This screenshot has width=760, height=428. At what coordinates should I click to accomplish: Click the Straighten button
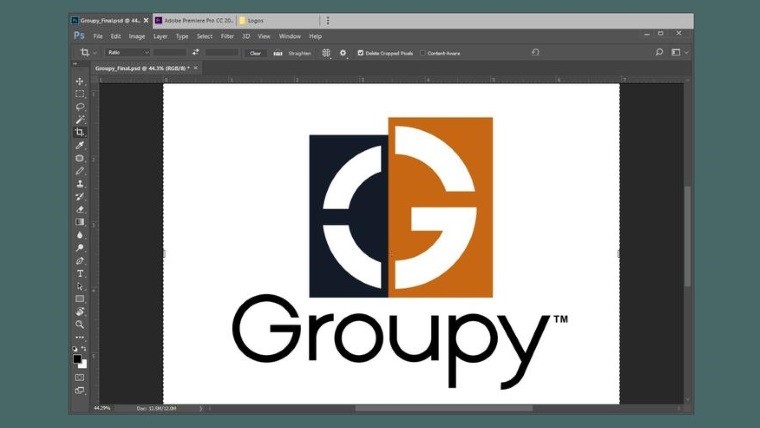(292, 53)
